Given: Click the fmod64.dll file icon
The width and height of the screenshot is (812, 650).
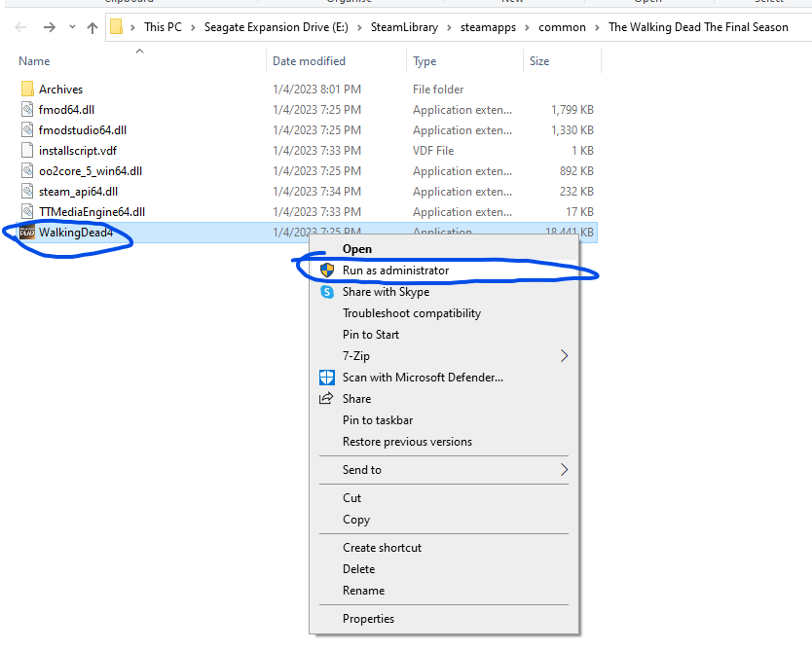Looking at the screenshot, I should [x=27, y=109].
